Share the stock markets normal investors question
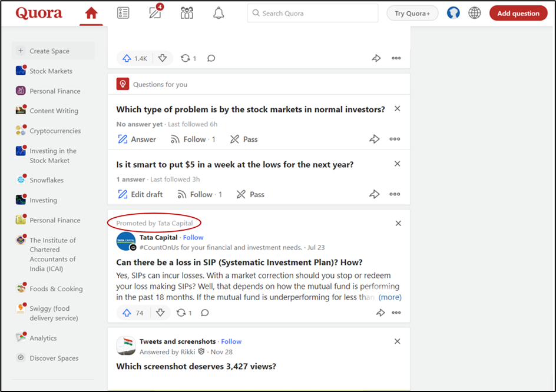Viewport: 556px width, 392px height. click(375, 139)
